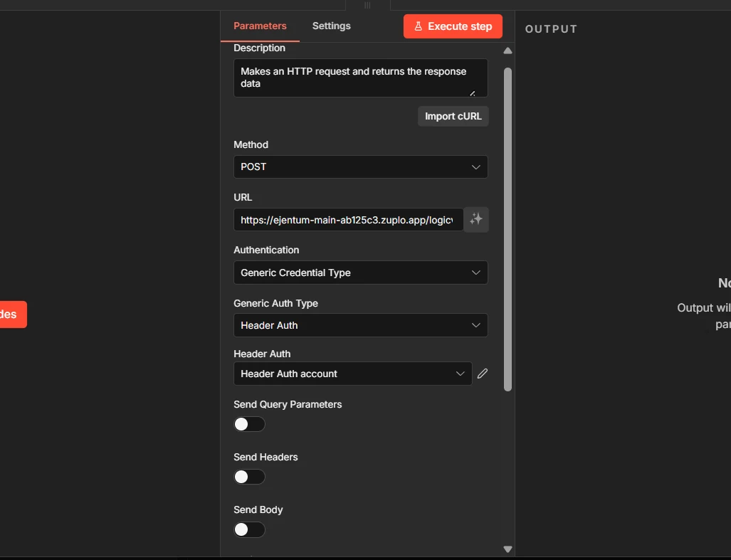This screenshot has height=560, width=731.
Task: Expand the Authentication dropdown
Action: click(x=360, y=273)
